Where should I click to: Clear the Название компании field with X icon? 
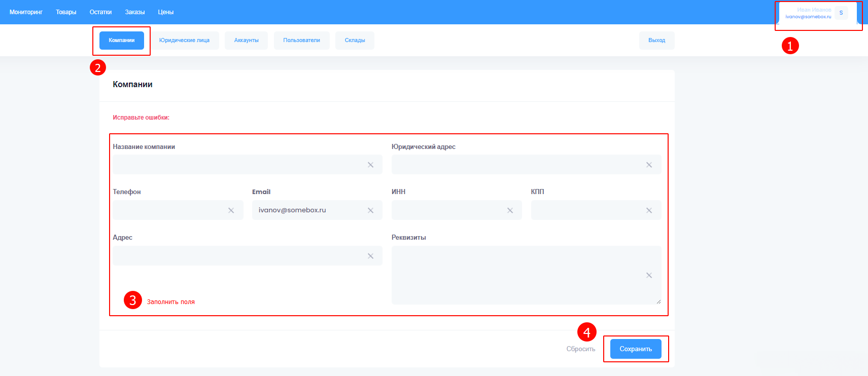pyautogui.click(x=370, y=165)
